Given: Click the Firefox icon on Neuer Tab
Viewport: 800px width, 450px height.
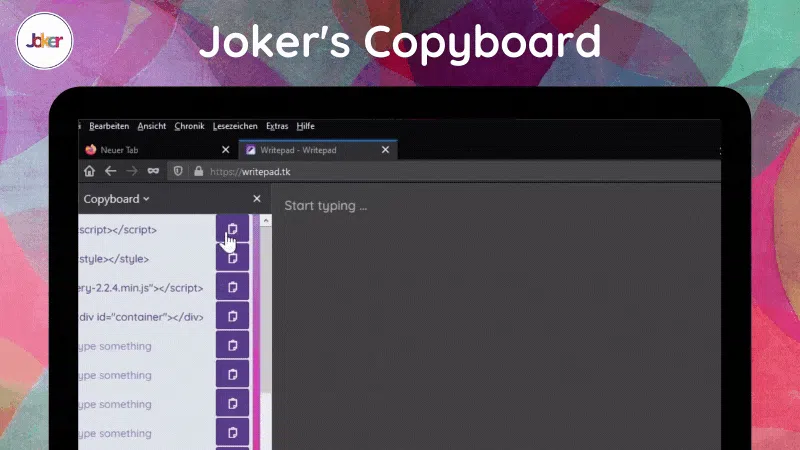Looking at the screenshot, I should [x=91, y=149].
